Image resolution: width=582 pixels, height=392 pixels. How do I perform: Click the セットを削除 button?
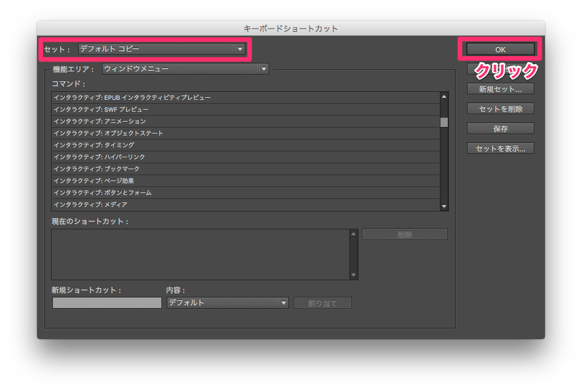coord(500,108)
